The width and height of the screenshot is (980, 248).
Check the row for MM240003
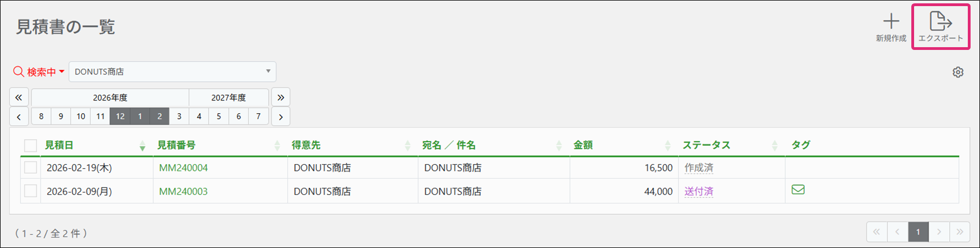[30, 191]
